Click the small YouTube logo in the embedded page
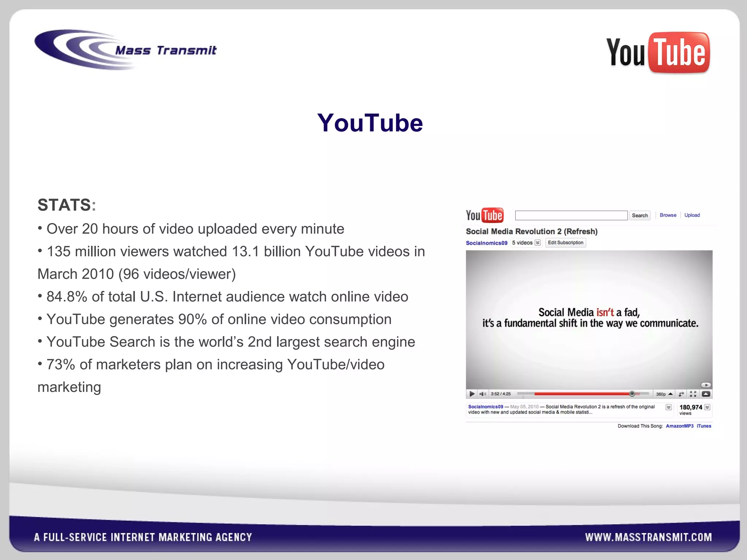 [485, 215]
